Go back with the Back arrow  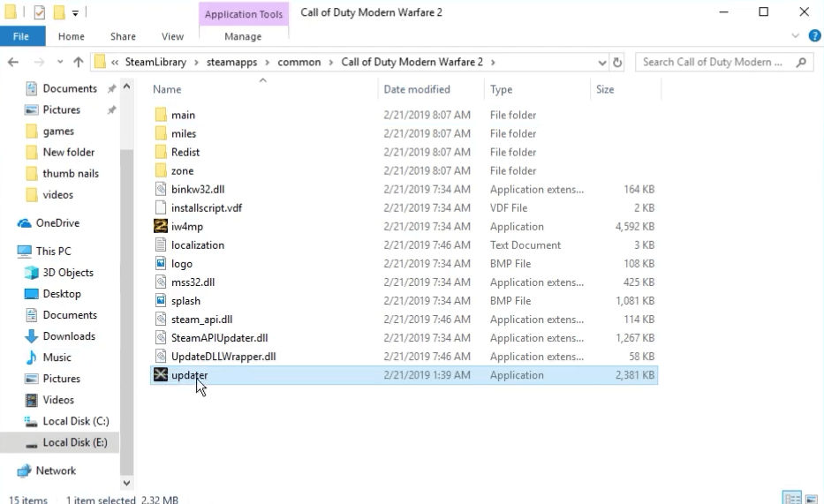pyautogui.click(x=13, y=62)
